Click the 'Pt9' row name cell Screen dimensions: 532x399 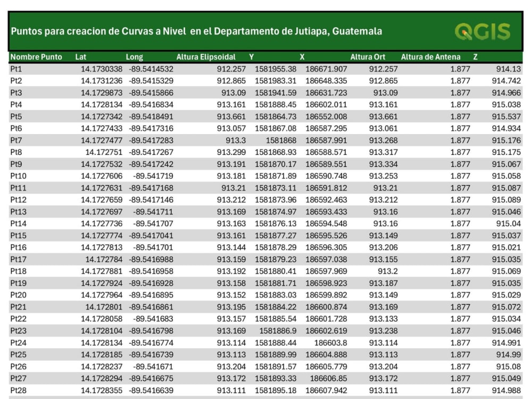pyautogui.click(x=16, y=164)
